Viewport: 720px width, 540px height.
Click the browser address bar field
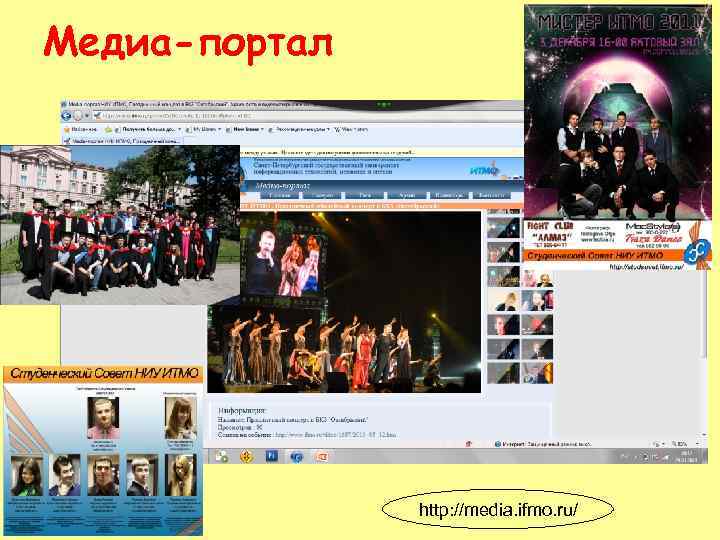[308, 117]
